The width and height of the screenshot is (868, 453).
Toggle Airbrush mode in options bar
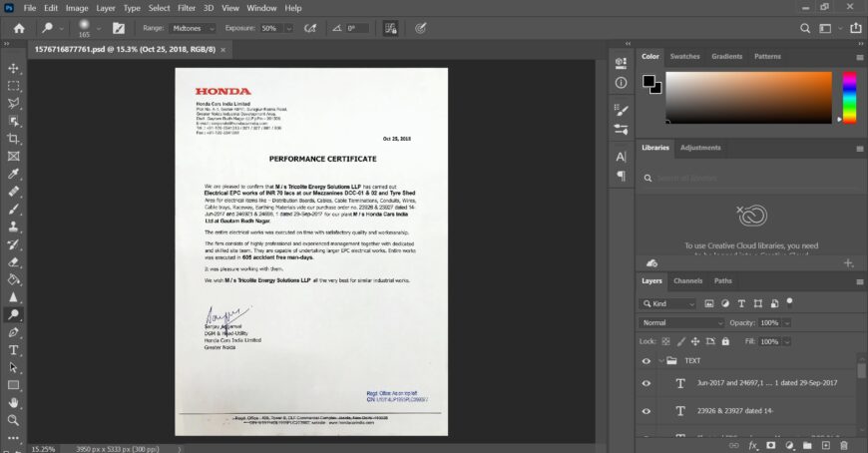point(310,28)
